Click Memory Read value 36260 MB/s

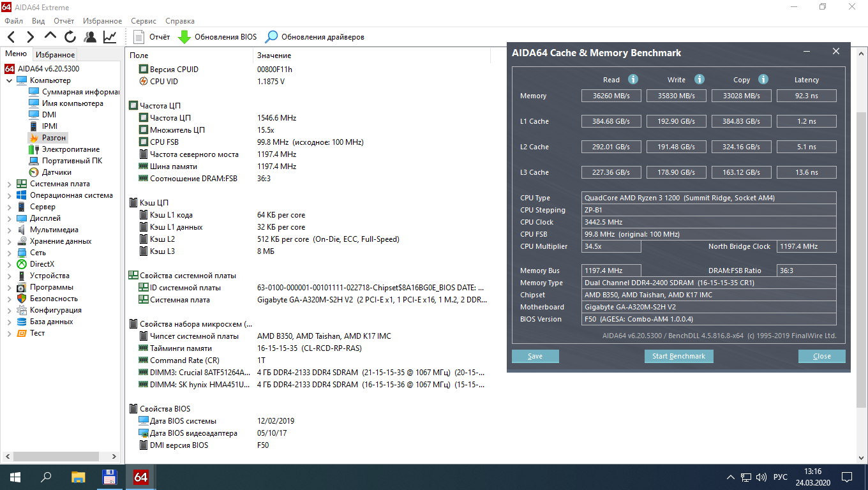(x=611, y=96)
